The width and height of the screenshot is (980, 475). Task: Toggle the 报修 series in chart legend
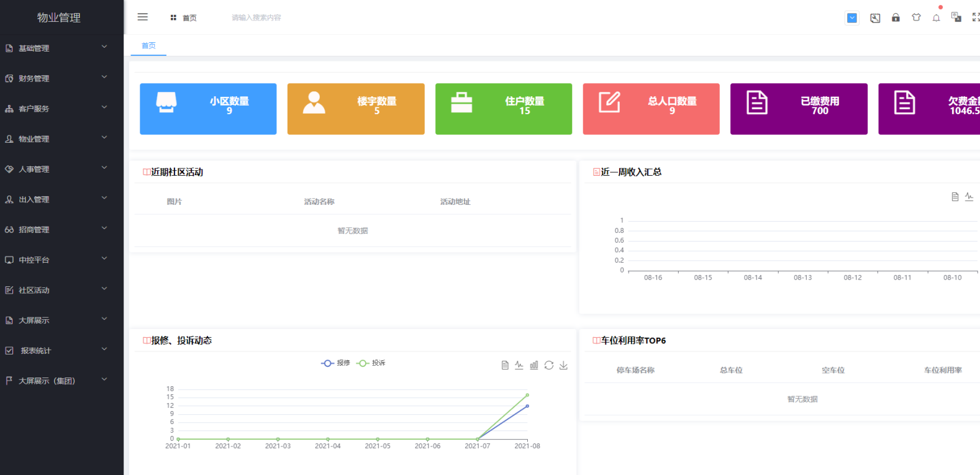tap(336, 363)
